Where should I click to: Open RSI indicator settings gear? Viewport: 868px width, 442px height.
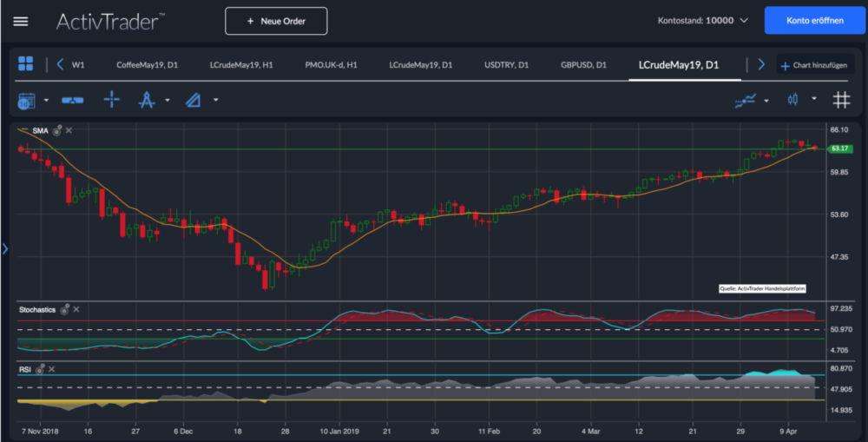pos(40,369)
